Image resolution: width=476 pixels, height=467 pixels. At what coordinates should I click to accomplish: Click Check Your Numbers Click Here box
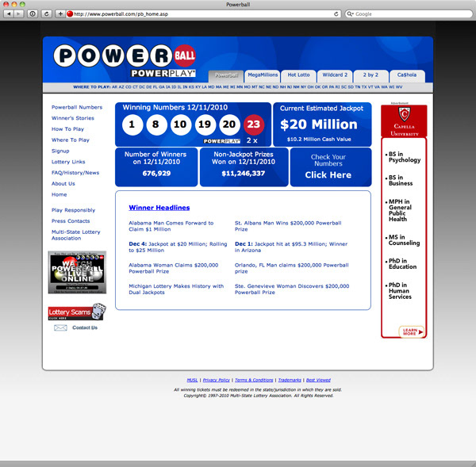coord(331,167)
